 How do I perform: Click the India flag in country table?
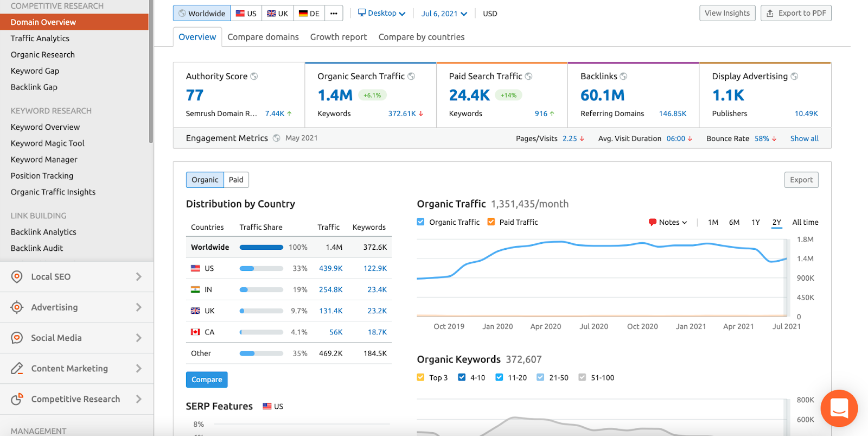195,289
